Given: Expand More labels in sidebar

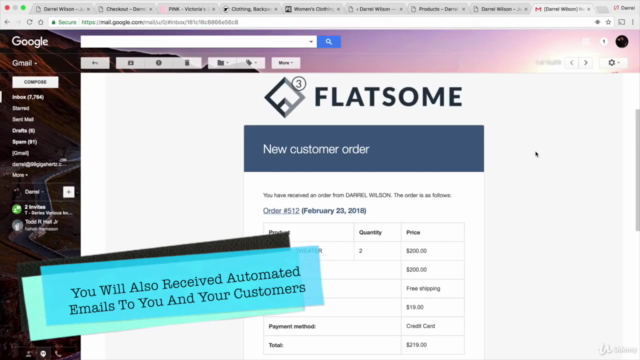Looking at the screenshot, I should (x=20, y=175).
